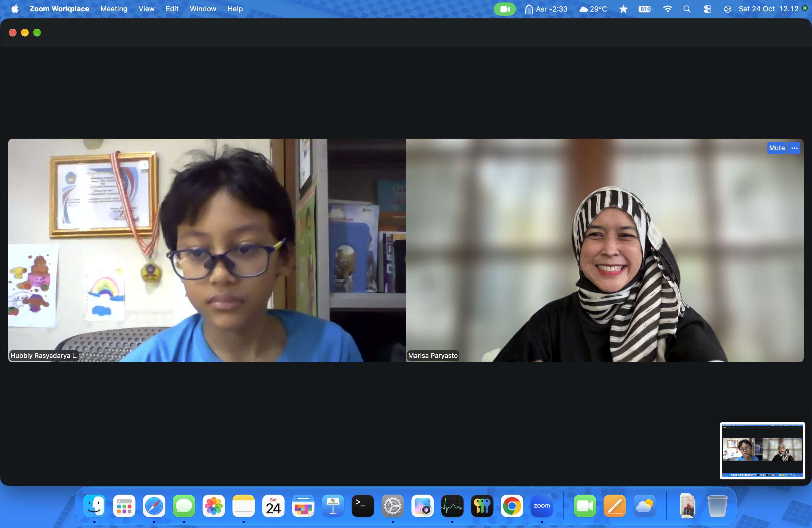Open the Preview app in the Dock
This screenshot has height=528, width=812.
[422, 506]
